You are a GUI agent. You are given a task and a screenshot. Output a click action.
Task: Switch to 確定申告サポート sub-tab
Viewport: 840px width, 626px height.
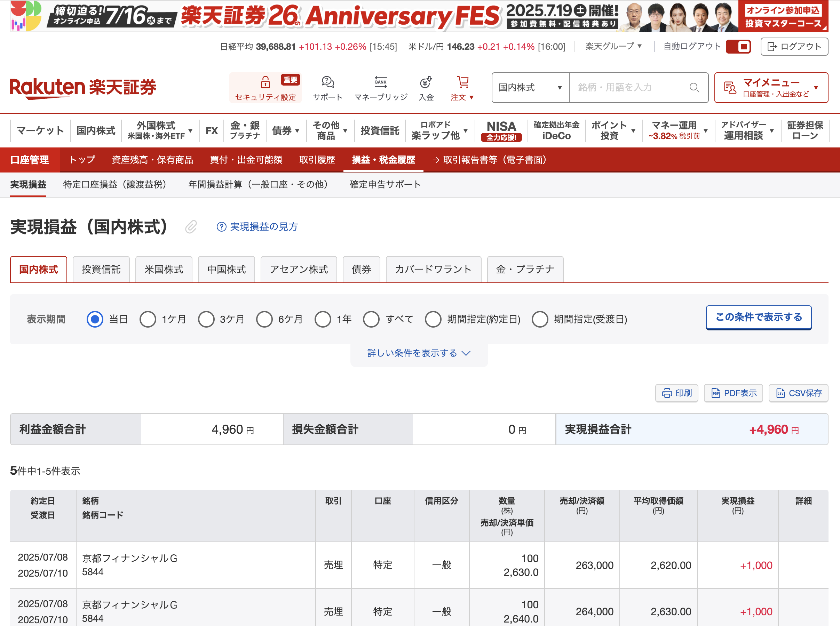[385, 185]
